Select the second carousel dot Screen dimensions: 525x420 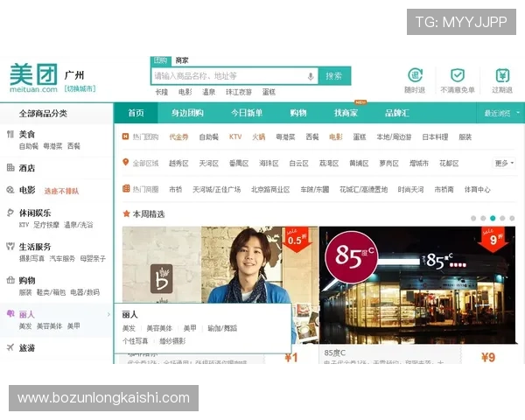coord(483,219)
